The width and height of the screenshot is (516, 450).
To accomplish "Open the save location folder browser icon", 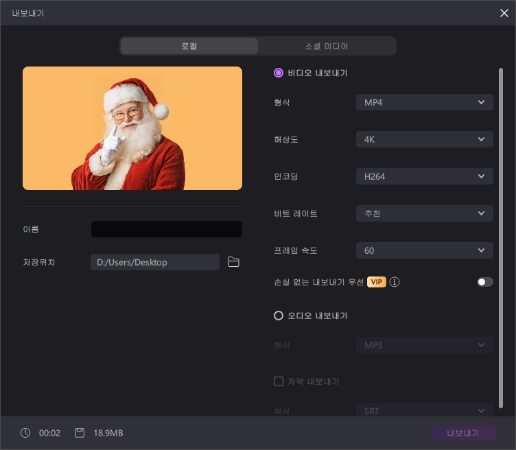I will coord(233,262).
